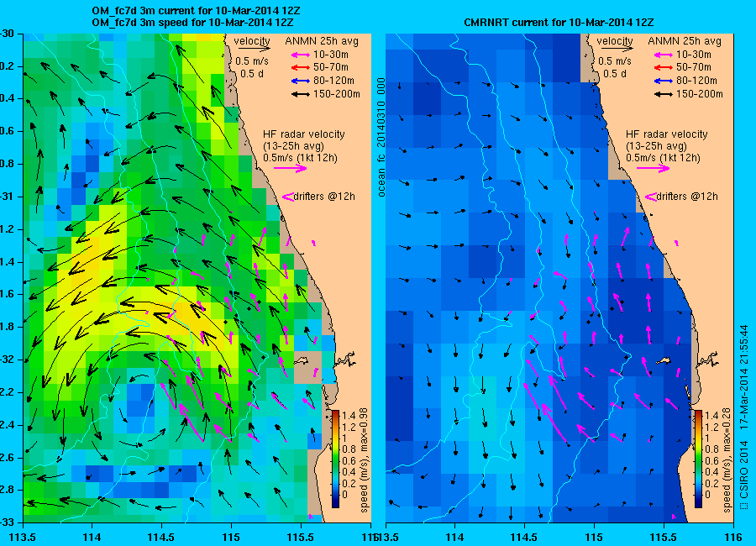The width and height of the screenshot is (756, 546).
Task: Click '150-200m' label in right legend
Action: pos(699,95)
